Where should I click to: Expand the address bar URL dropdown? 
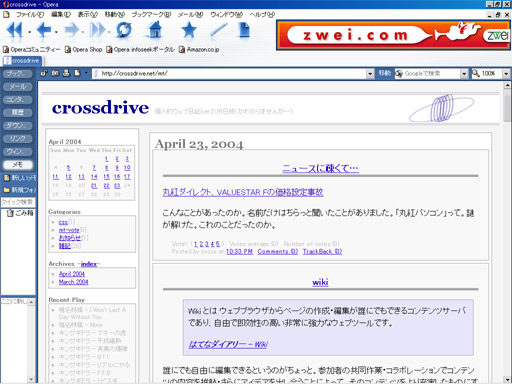(x=370, y=74)
